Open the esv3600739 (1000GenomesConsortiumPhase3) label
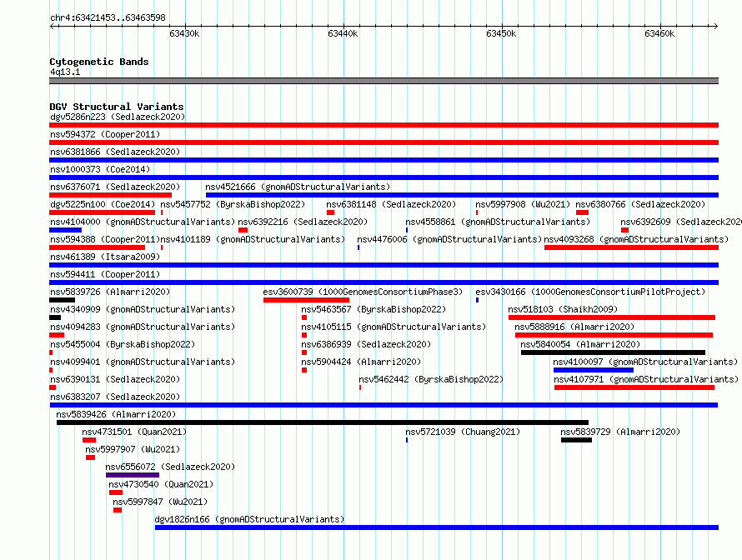 click(363, 292)
